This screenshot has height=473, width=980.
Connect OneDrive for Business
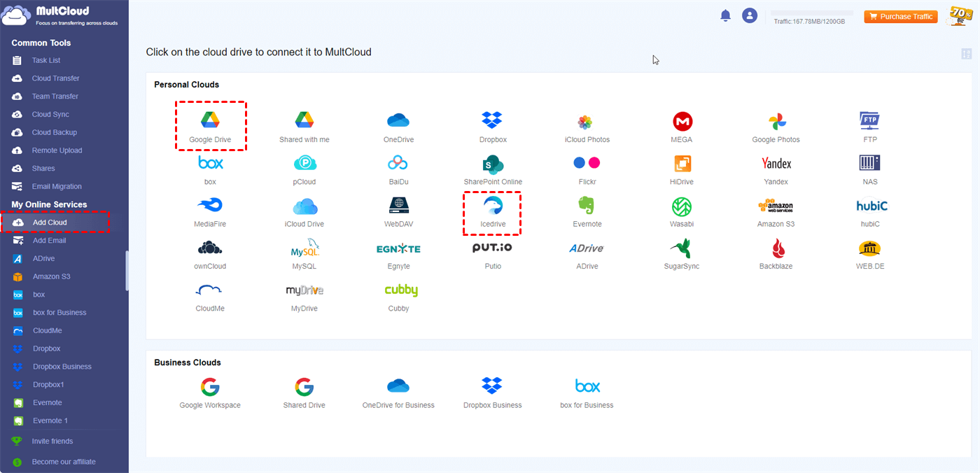click(398, 393)
